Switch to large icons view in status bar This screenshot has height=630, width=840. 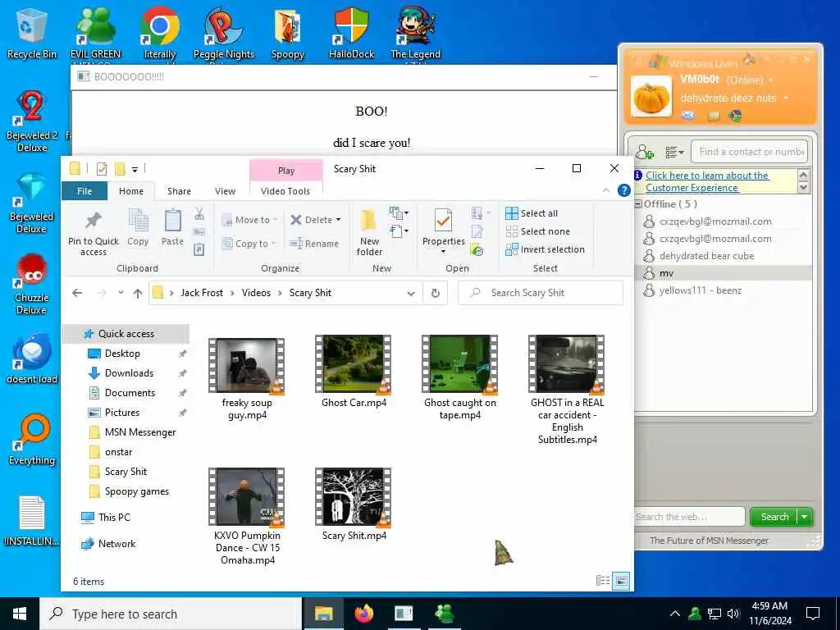[x=621, y=581]
